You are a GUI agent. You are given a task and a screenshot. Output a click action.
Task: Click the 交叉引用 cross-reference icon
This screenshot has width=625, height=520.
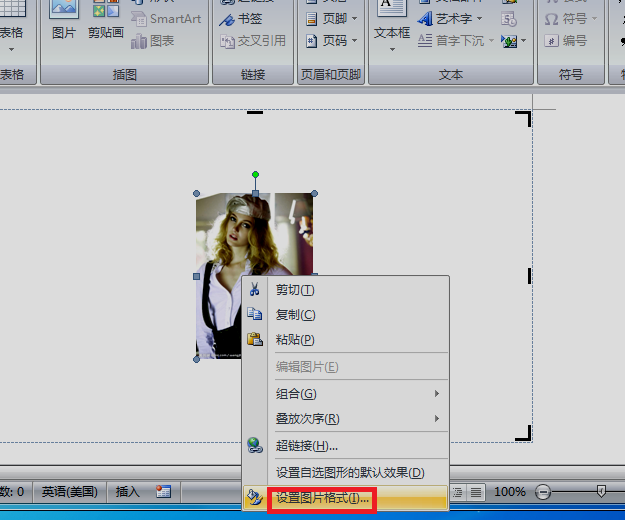click(x=227, y=41)
